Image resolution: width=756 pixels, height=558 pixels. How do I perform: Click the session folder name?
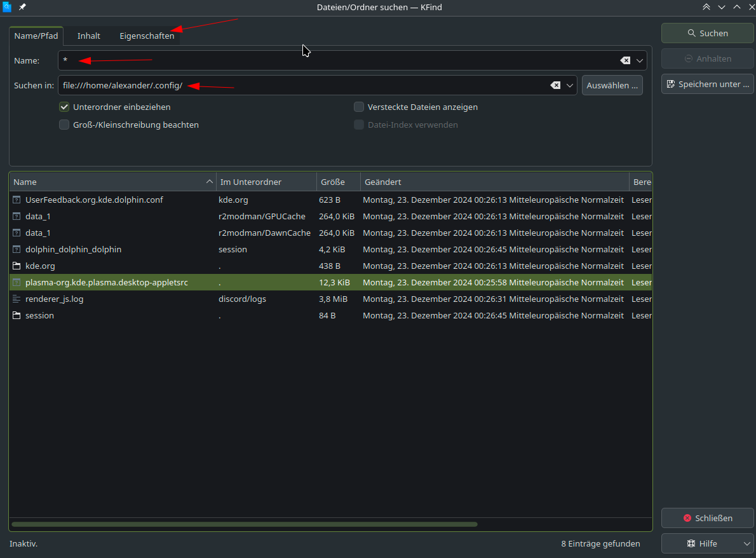pos(39,315)
